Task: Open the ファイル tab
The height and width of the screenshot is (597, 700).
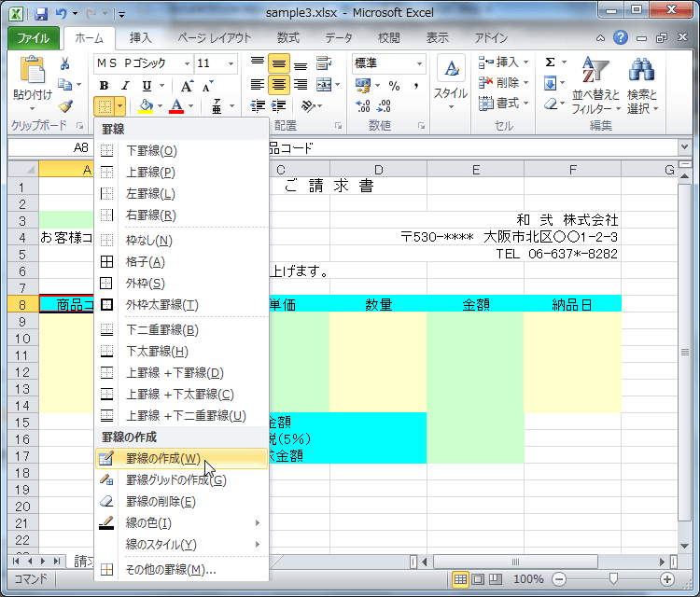Action: click(x=34, y=38)
